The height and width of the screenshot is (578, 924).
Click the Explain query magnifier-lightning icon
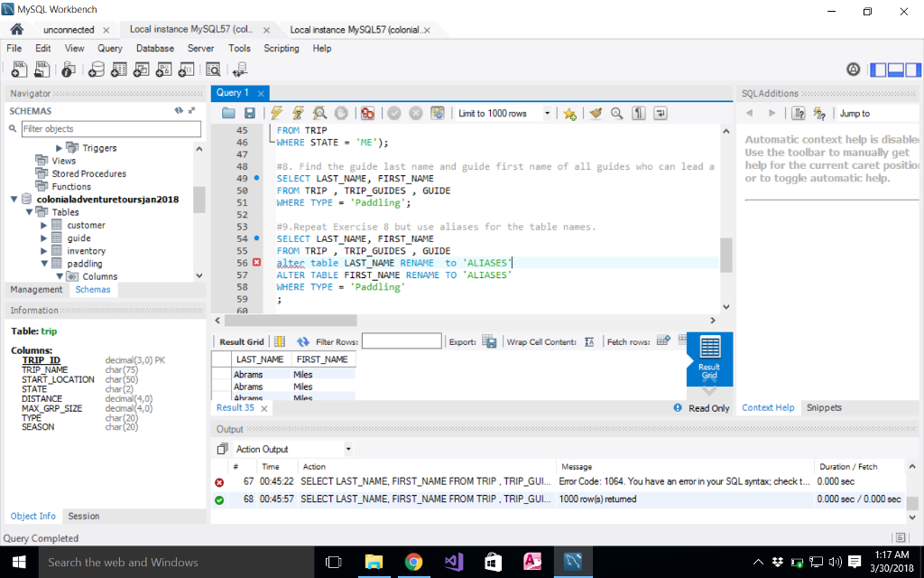[319, 114]
